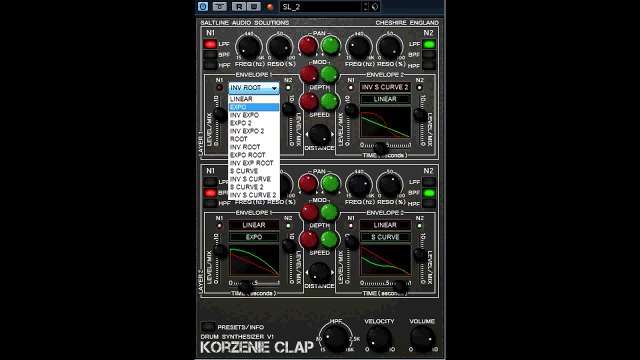Click Layer 2 green SPEED knob
This screenshot has width=640, height=360.
pos(329,240)
